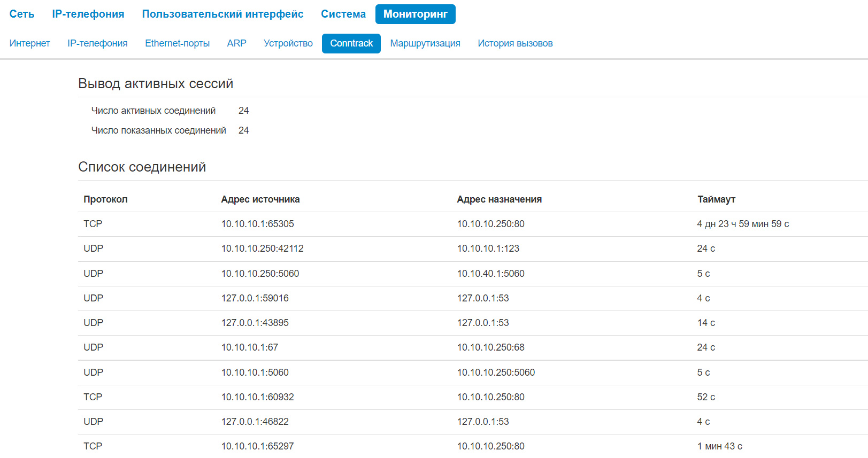The image size is (868, 458).
Task: Click the Адрес источника column header
Action: click(260, 199)
